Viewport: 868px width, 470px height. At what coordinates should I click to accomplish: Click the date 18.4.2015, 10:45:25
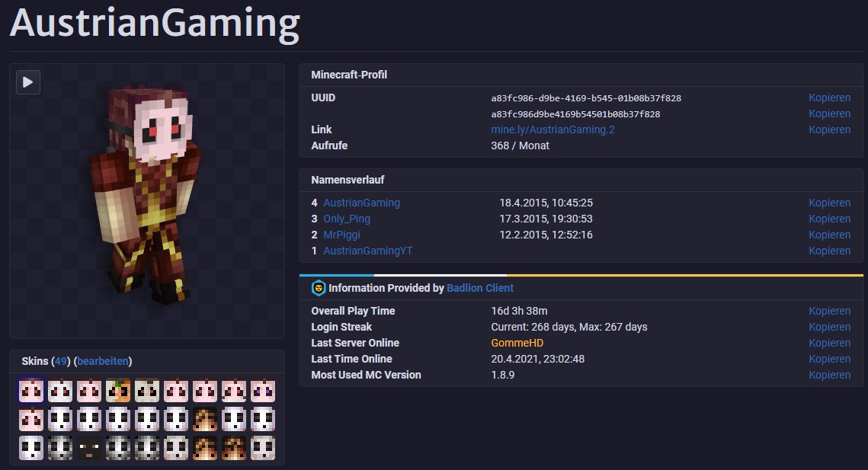tap(546, 203)
